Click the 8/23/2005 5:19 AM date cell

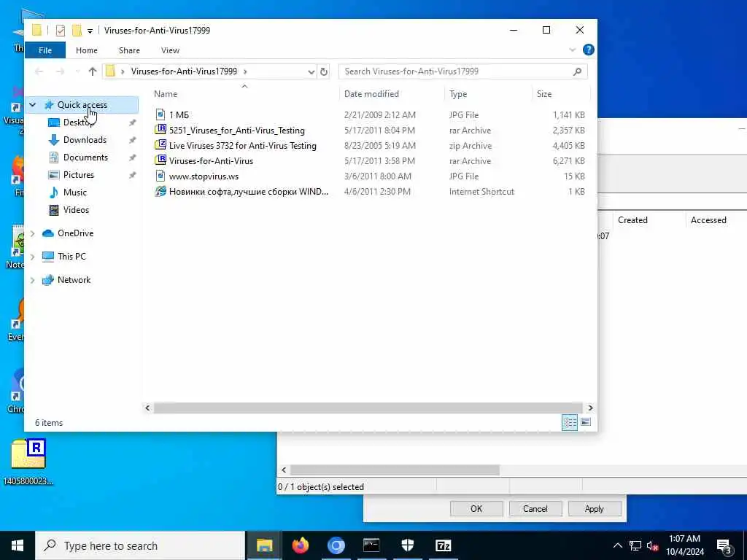coord(379,146)
